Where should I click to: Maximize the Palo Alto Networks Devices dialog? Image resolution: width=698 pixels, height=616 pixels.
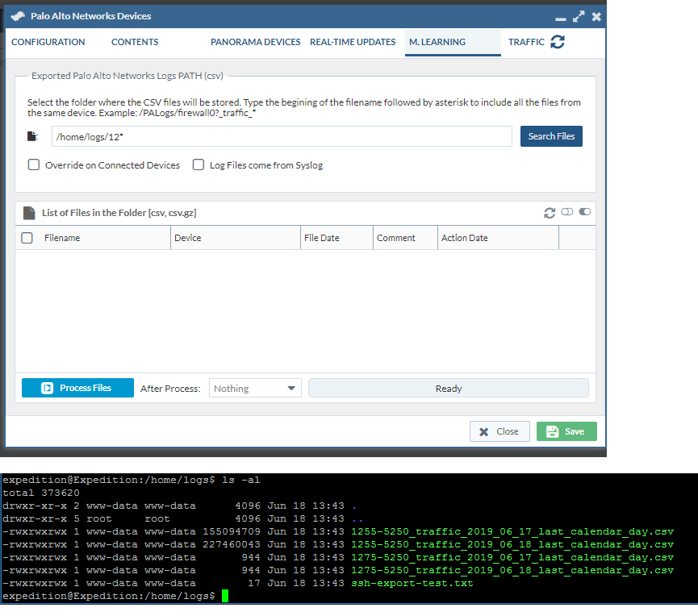coord(579,16)
